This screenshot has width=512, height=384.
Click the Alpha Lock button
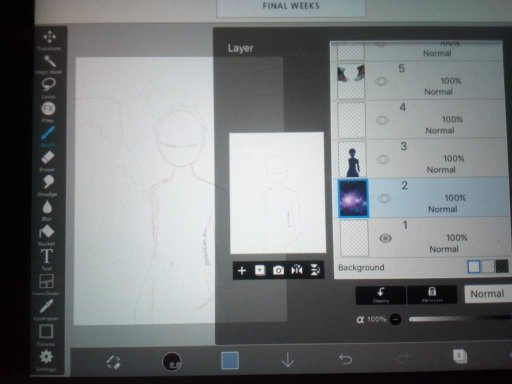432,295
